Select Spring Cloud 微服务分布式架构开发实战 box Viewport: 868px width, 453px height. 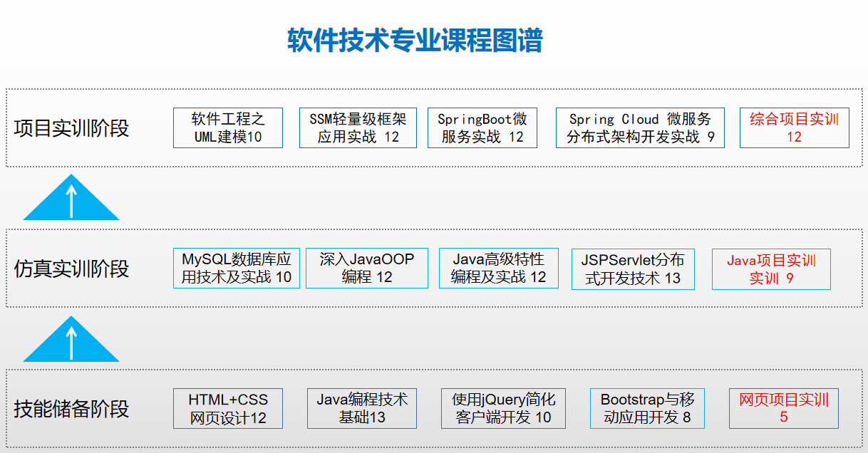pyautogui.click(x=640, y=128)
